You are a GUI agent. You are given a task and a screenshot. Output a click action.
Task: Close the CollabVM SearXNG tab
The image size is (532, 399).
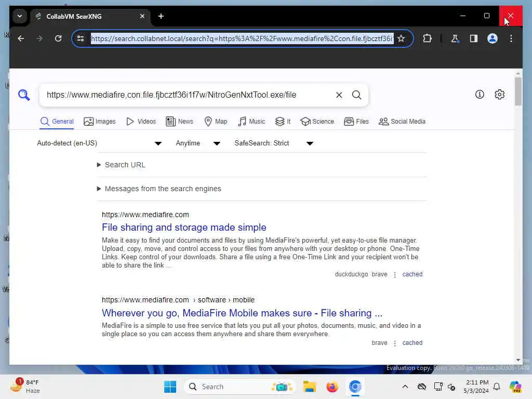[x=142, y=16]
